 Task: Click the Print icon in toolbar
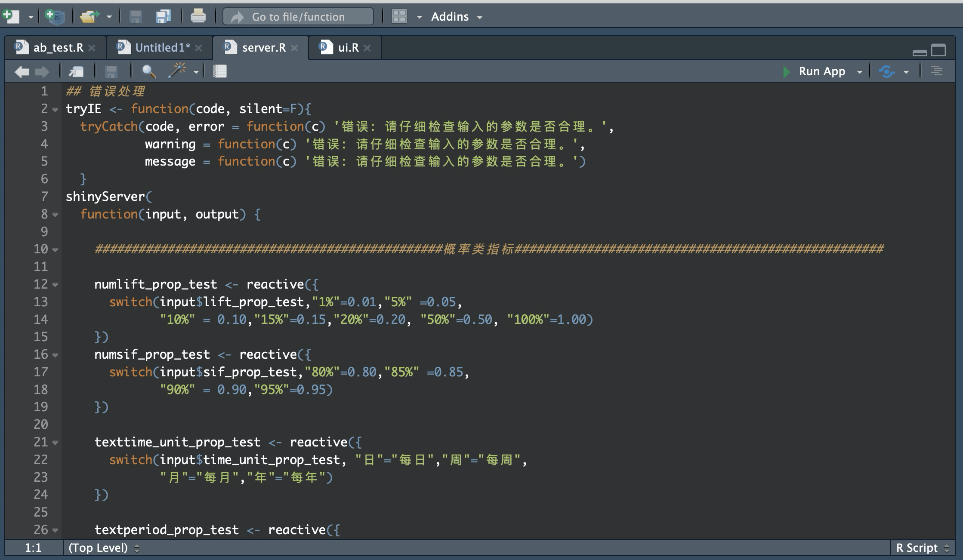(198, 16)
